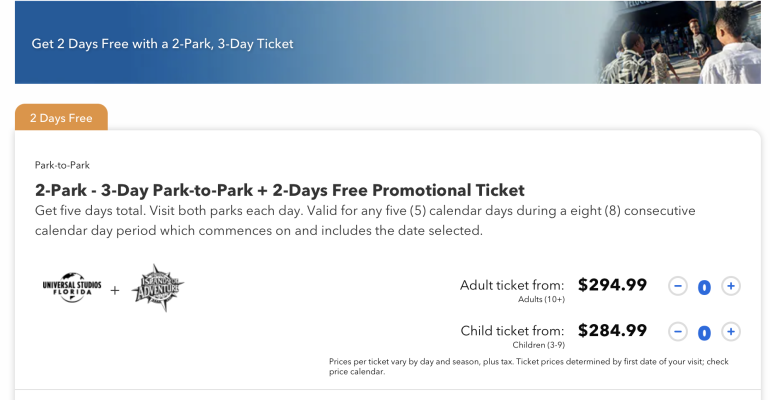Click the $284.99 child ticket price
770x400 pixels.
point(612,330)
